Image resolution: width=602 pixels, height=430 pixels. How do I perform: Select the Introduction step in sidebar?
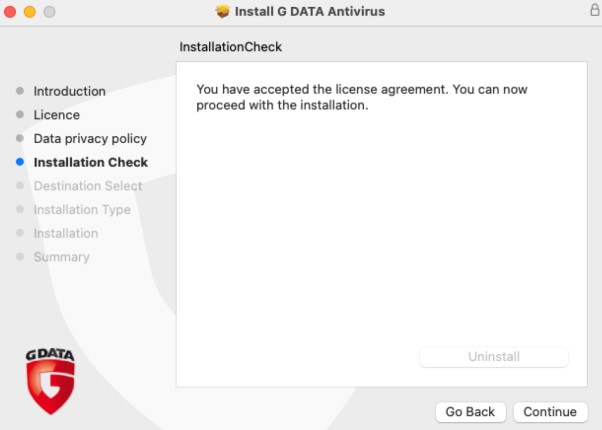coord(69,91)
